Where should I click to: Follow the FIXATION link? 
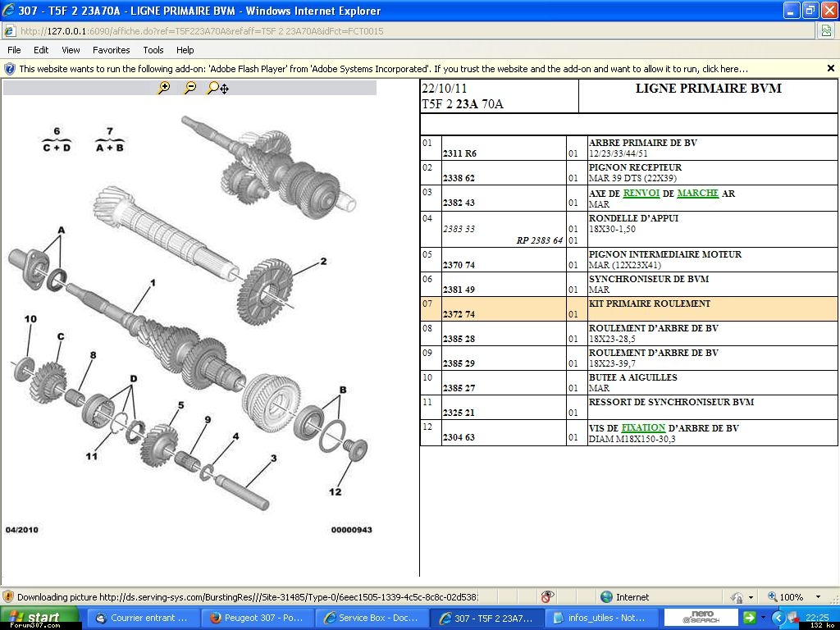coord(643,427)
